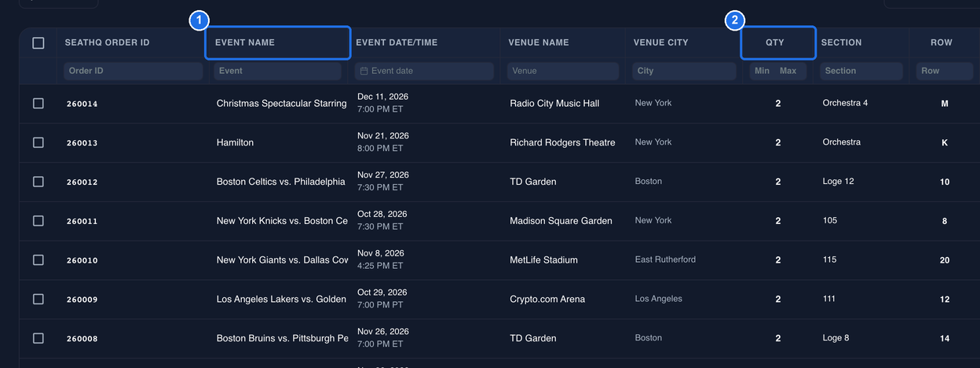Focus the Max quantity filter field
The width and height of the screenshot is (980, 368).
(x=789, y=71)
